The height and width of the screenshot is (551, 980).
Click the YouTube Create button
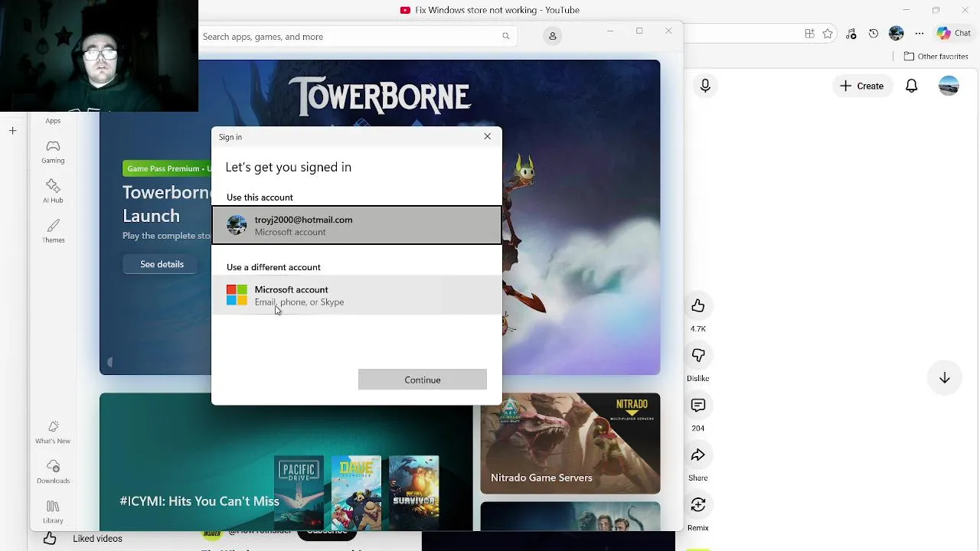[861, 86]
